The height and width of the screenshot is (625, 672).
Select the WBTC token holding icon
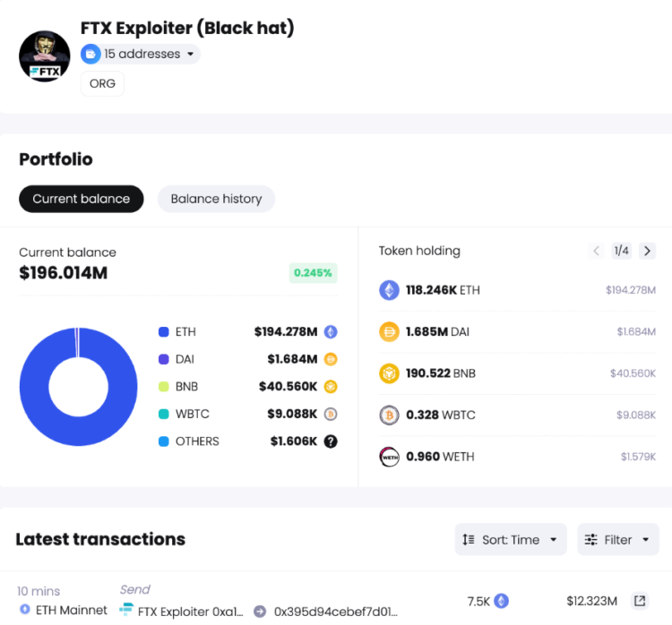tap(389, 415)
